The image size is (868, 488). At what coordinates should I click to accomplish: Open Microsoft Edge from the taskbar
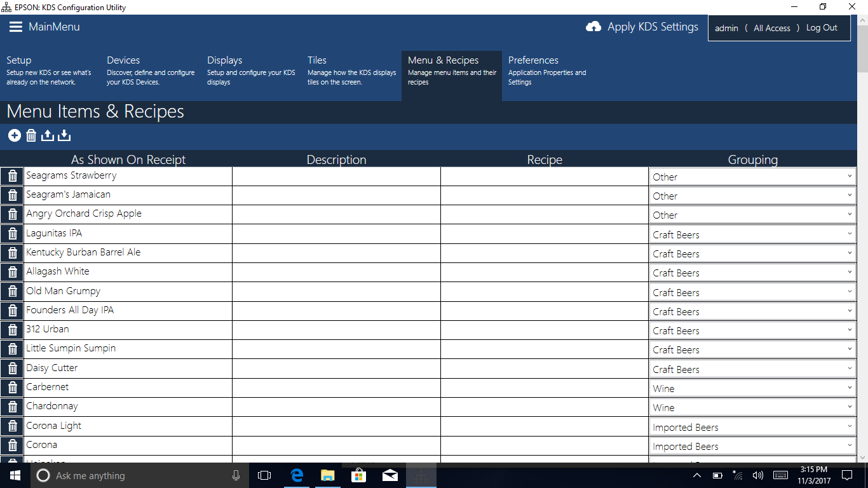tap(296, 475)
